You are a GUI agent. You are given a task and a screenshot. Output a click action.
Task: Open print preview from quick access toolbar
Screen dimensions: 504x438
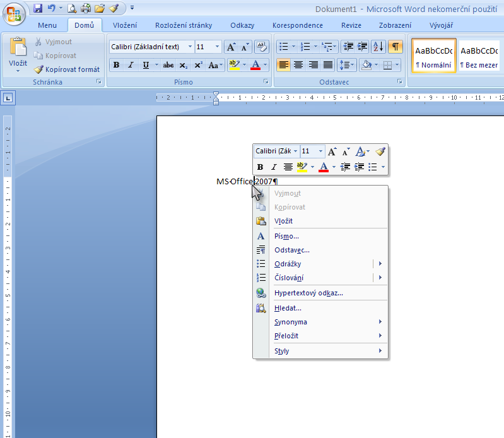[x=72, y=8]
